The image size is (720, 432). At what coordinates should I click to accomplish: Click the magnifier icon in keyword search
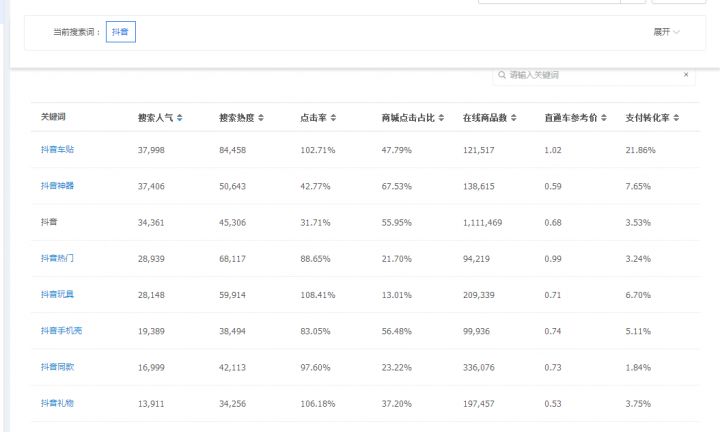[x=501, y=75]
